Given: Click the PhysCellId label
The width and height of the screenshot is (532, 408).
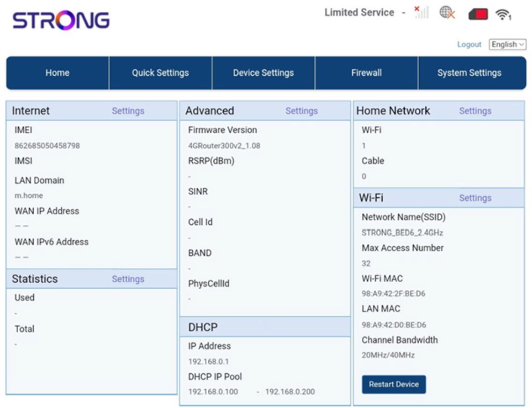Looking at the screenshot, I should [x=209, y=284].
